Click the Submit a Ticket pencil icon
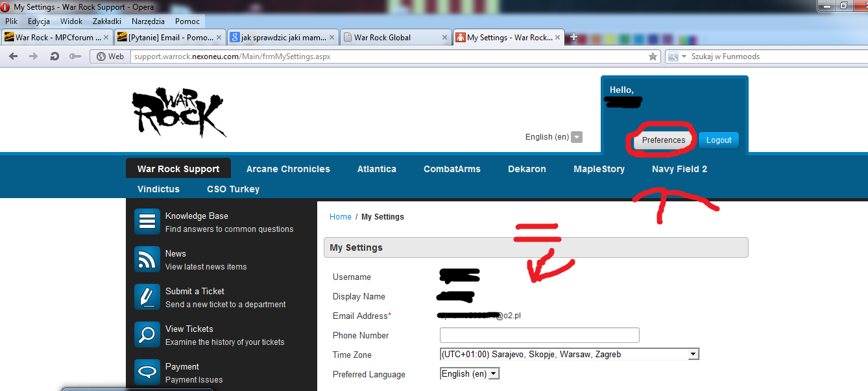868x391 pixels. [147, 297]
